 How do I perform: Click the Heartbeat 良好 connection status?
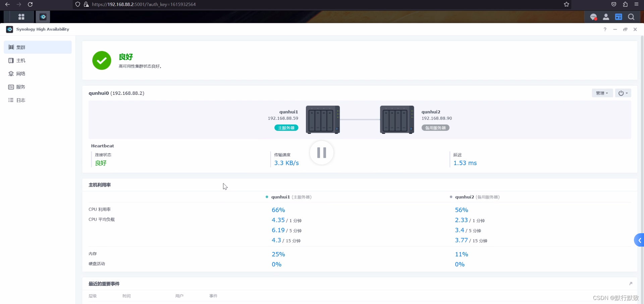point(101,163)
